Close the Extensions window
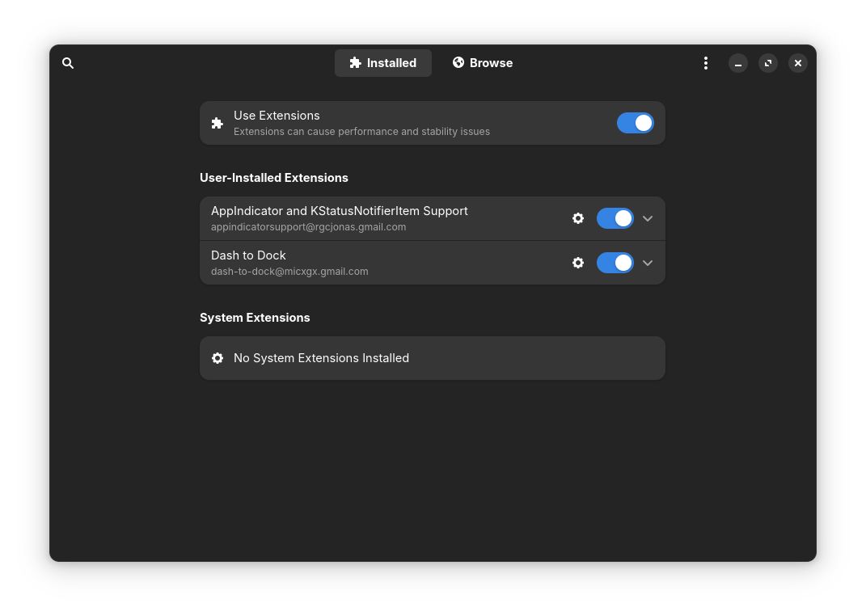The image size is (866, 616). 797,63
